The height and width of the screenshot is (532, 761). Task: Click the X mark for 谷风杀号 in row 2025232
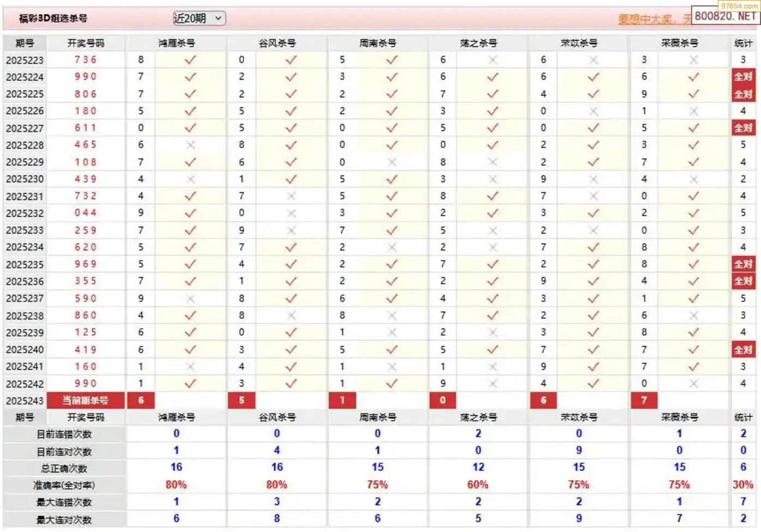tap(291, 213)
